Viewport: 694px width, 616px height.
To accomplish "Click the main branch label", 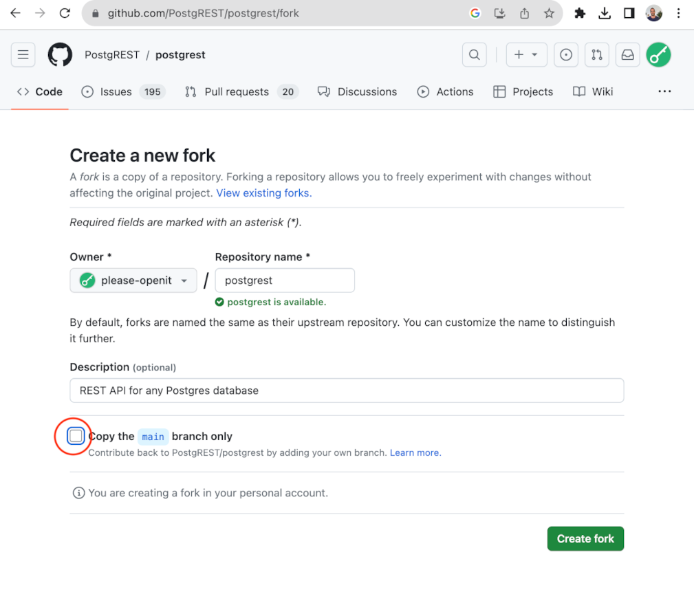I will tap(153, 437).
